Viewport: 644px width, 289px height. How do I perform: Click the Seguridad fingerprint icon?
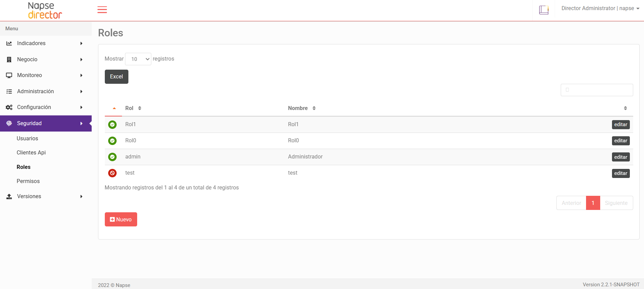click(x=9, y=123)
